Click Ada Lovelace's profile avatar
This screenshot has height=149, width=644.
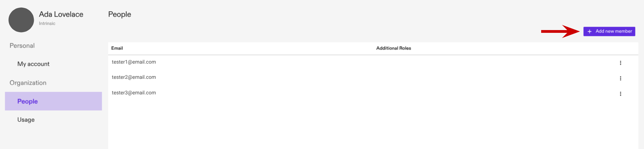21,20
